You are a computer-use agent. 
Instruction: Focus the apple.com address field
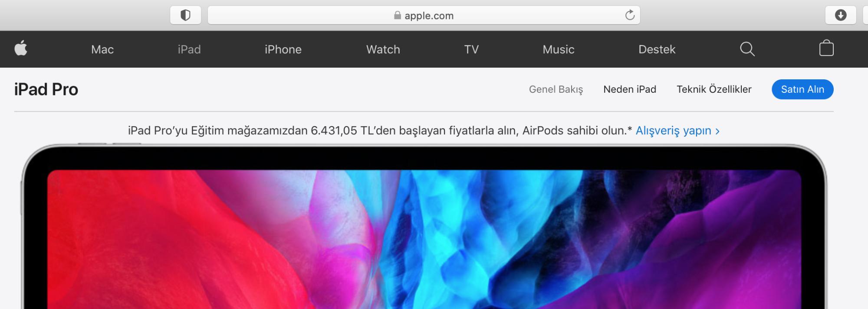[424, 15]
